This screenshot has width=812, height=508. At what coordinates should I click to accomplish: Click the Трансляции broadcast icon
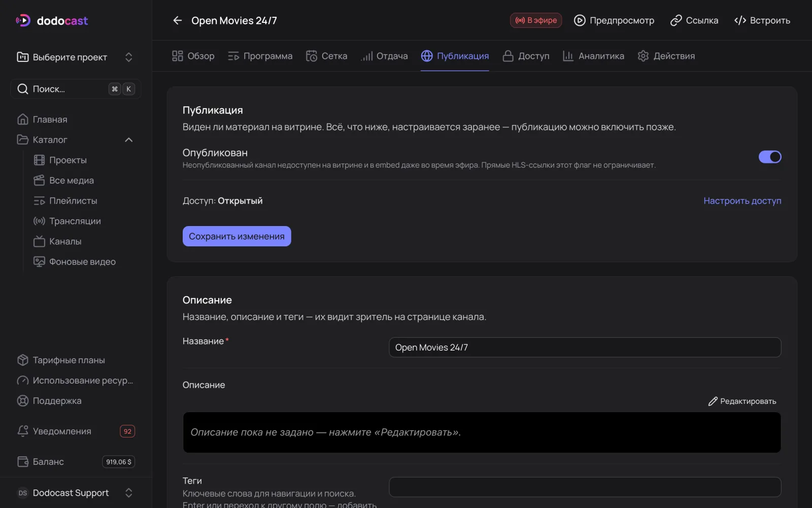[39, 221]
